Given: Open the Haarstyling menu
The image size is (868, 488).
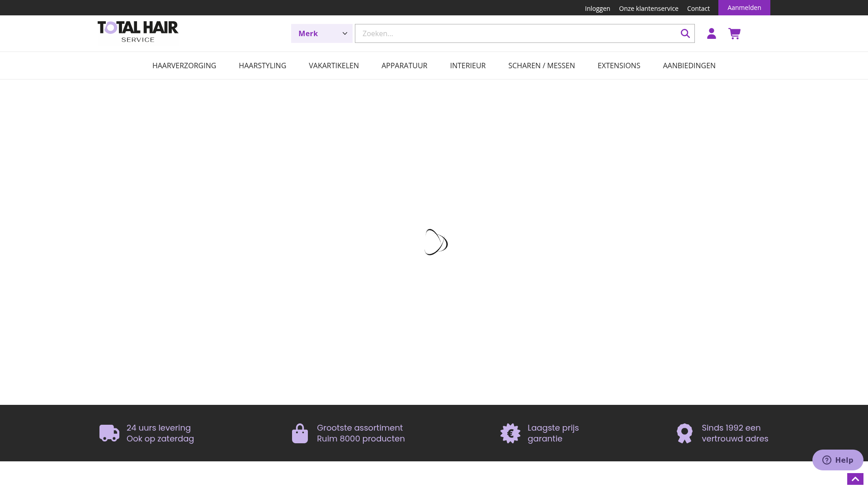Looking at the screenshot, I should point(262,66).
